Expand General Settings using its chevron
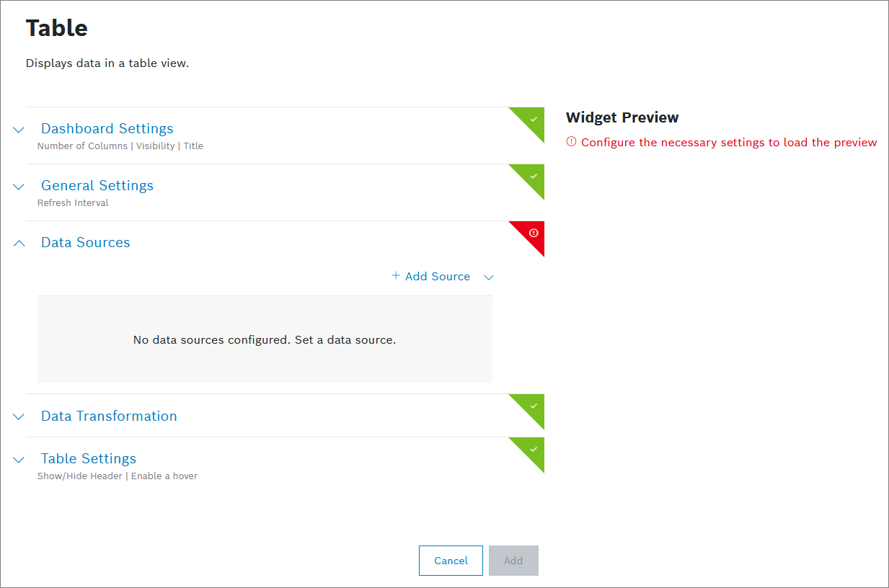The image size is (889, 588). (x=19, y=187)
